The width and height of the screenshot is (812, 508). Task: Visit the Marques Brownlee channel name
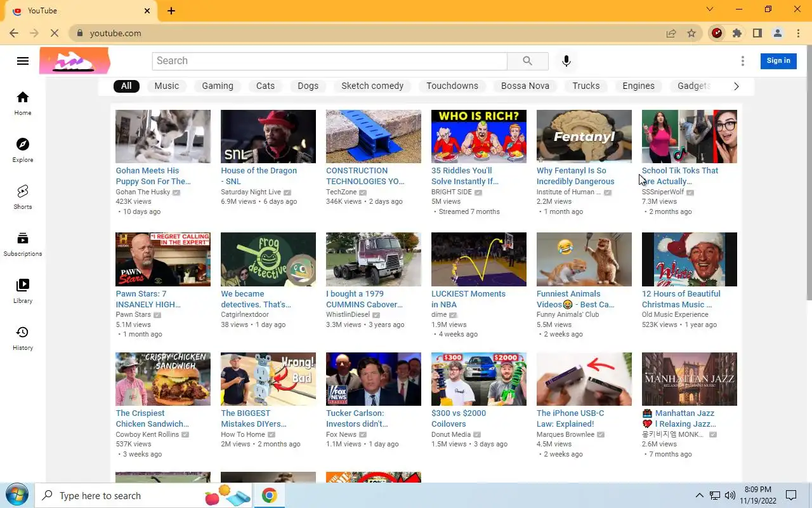[565, 435]
